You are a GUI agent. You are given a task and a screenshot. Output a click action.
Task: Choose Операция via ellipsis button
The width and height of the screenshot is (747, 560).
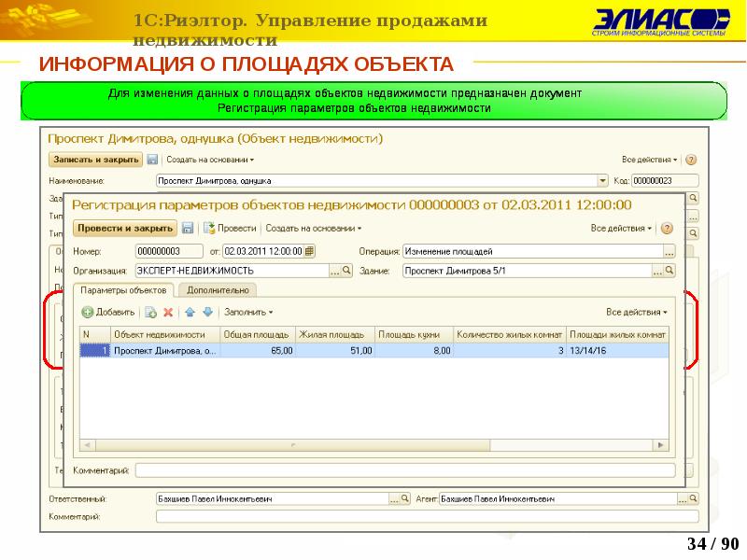click(669, 251)
